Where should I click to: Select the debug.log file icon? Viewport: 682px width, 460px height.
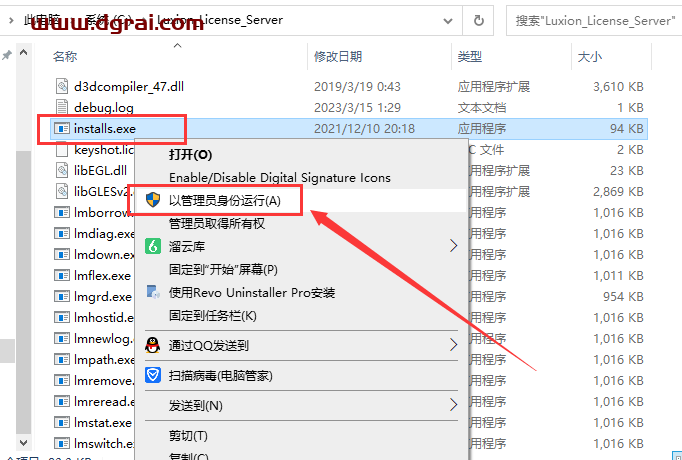tap(62, 107)
